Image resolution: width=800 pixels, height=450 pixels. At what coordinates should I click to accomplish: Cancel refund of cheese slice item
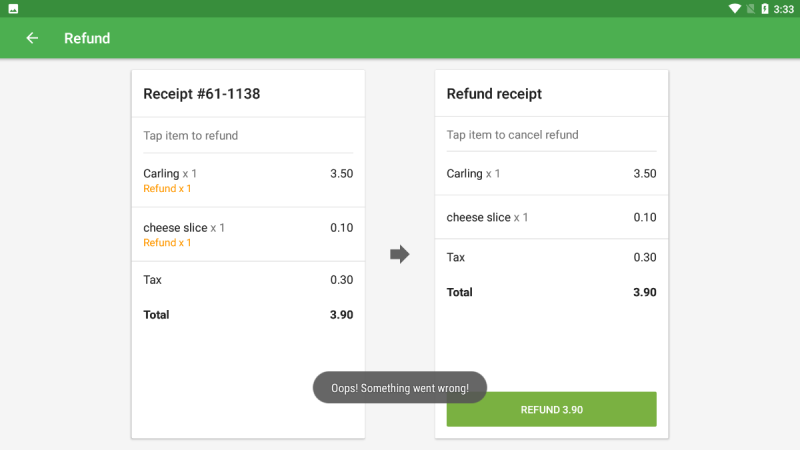(551, 217)
